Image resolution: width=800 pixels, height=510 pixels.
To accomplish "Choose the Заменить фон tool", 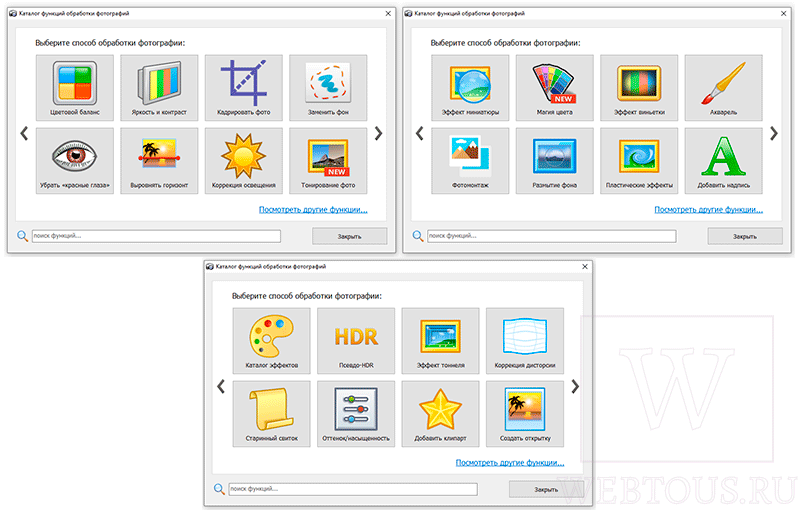I will [328, 88].
